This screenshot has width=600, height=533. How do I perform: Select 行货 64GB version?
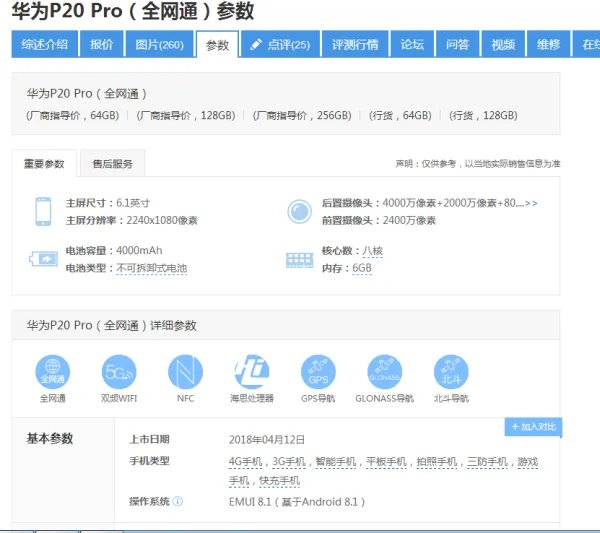pos(400,115)
